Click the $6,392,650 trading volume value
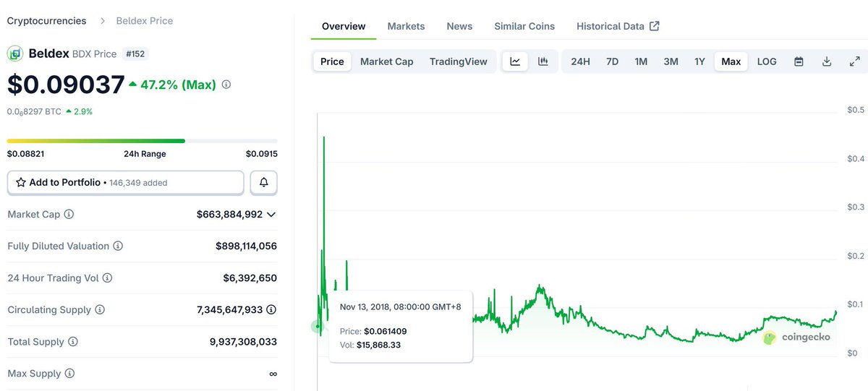The width and height of the screenshot is (868, 391). (250, 278)
